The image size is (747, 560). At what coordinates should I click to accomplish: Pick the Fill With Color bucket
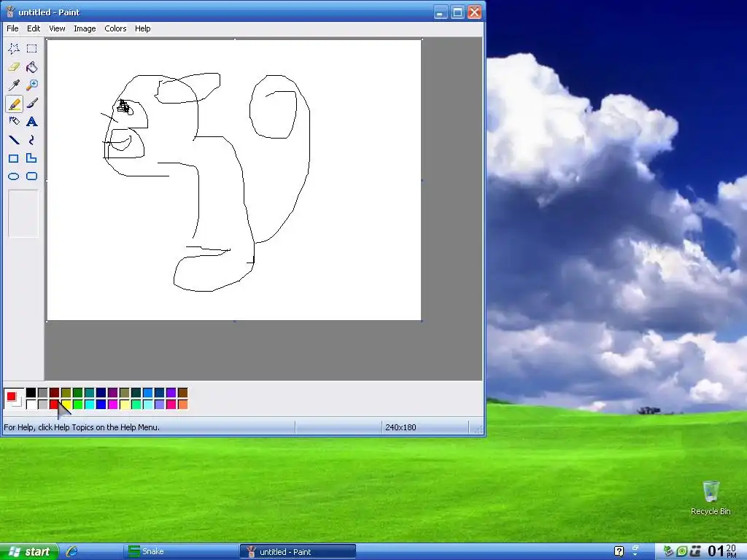pos(32,67)
